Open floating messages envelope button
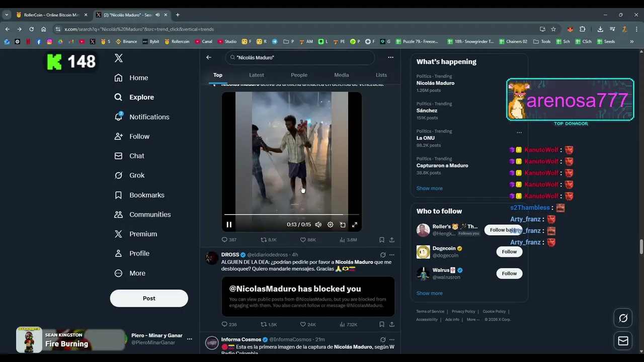The height and width of the screenshot is (362, 644). point(623,341)
